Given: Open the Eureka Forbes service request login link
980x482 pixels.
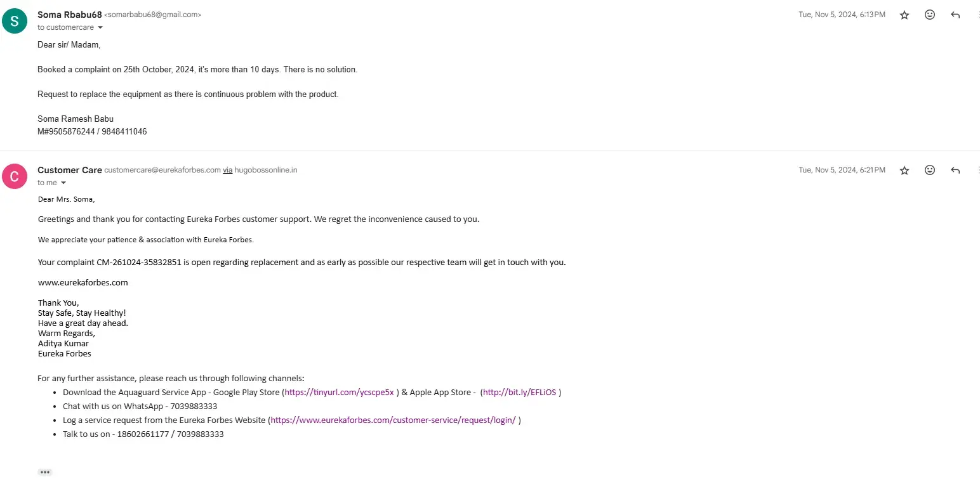Looking at the screenshot, I should click(393, 420).
